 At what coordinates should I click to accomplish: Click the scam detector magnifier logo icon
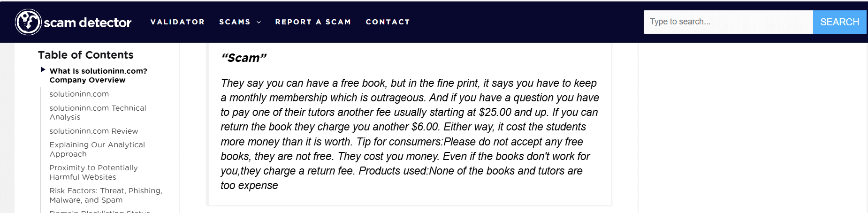28,22
